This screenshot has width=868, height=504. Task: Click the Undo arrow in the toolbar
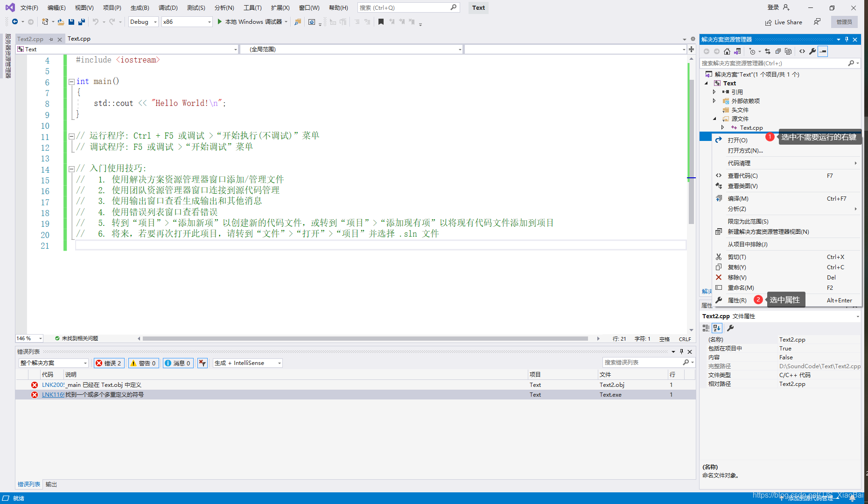96,22
